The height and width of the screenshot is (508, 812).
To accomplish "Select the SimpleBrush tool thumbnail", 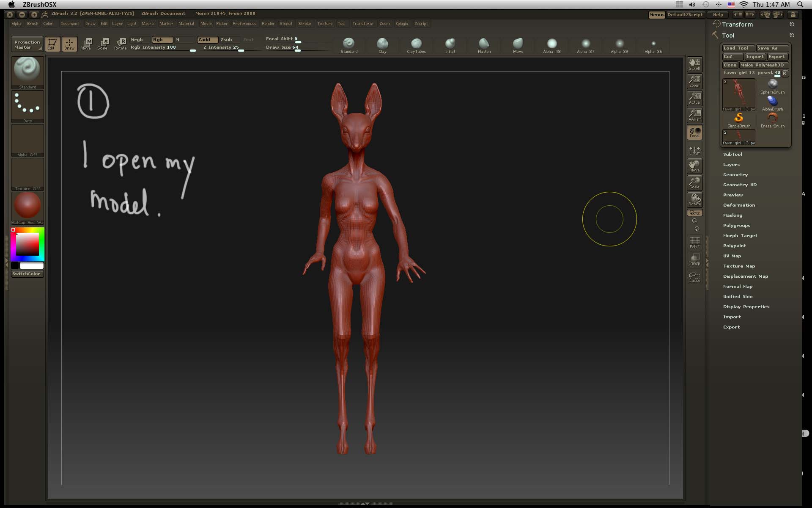I will coord(739,119).
